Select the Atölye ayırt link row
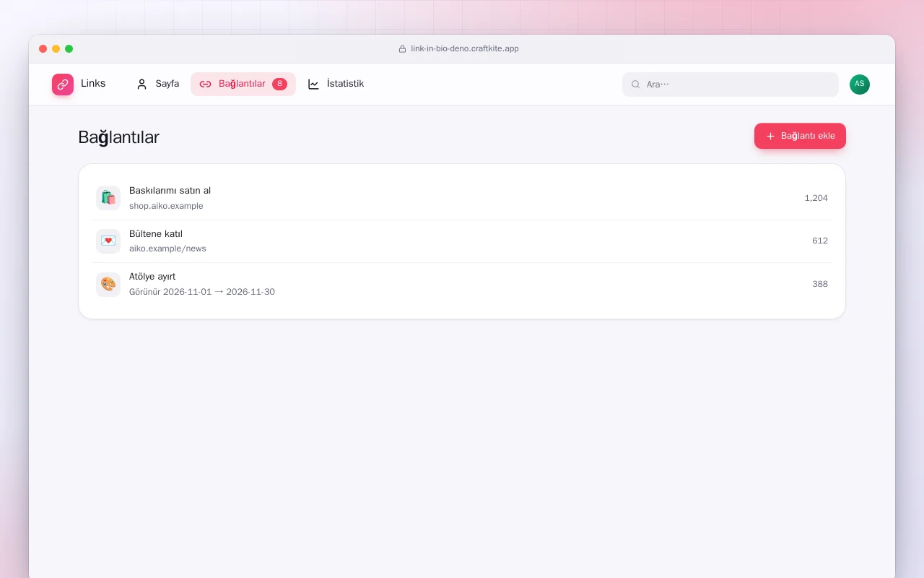 click(462, 284)
